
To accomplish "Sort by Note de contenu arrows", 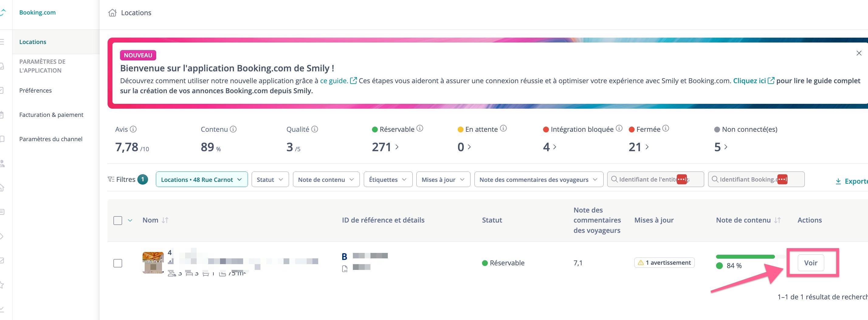I will click(x=777, y=220).
